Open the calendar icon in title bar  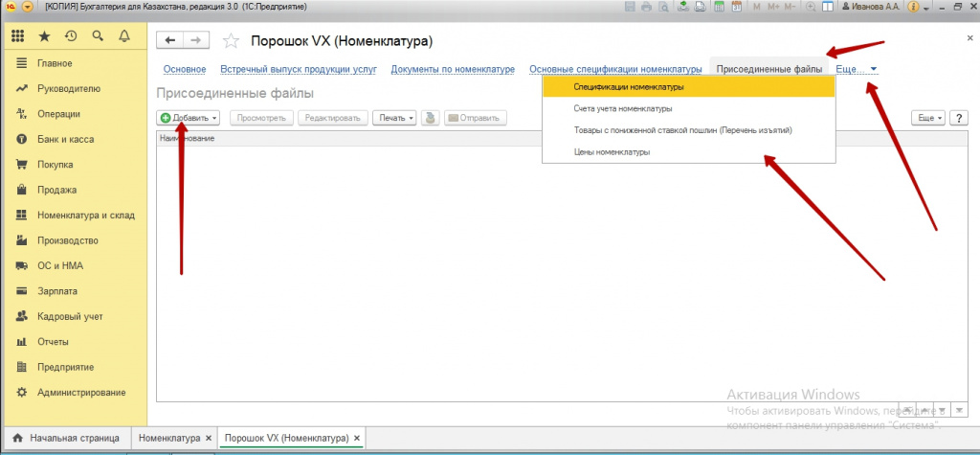[736, 7]
